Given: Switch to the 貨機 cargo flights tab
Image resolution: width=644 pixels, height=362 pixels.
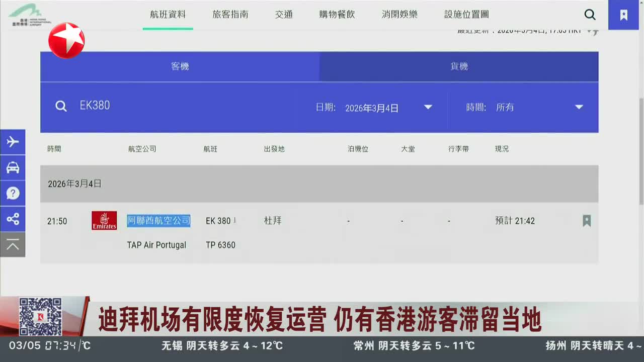Looking at the screenshot, I should pyautogui.click(x=459, y=66).
